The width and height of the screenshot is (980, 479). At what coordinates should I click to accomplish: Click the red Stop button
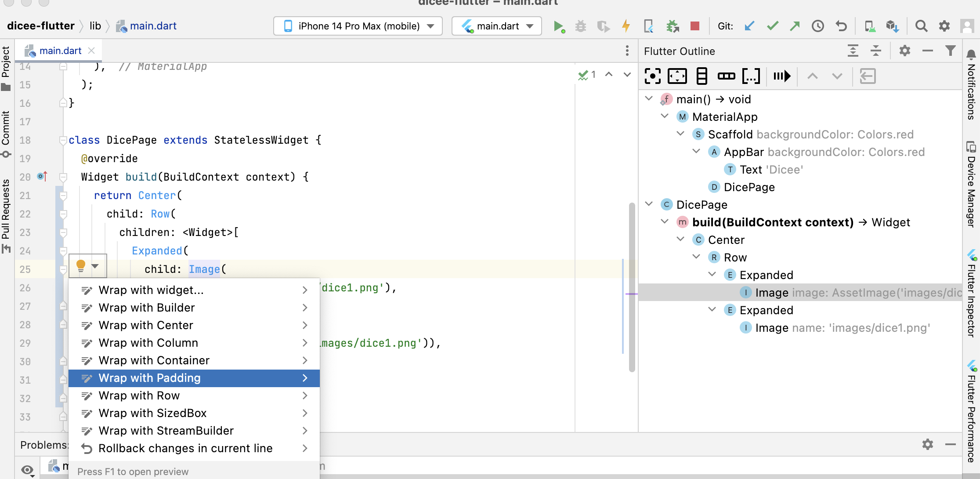695,26
